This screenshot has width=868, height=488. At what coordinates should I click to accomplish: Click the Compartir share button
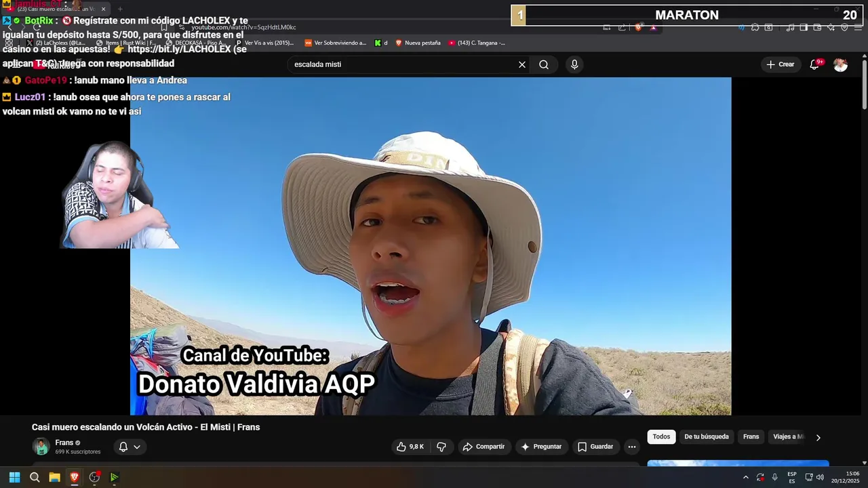484,447
